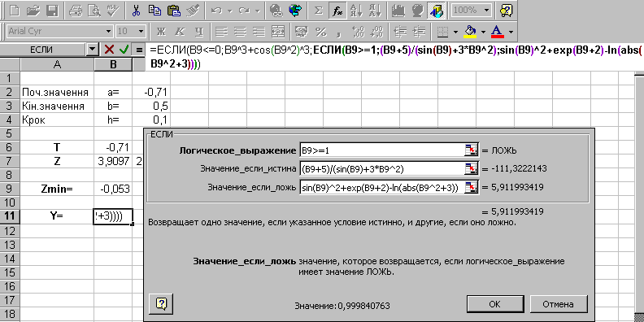Open the font size 10 dropdown

[141, 31]
